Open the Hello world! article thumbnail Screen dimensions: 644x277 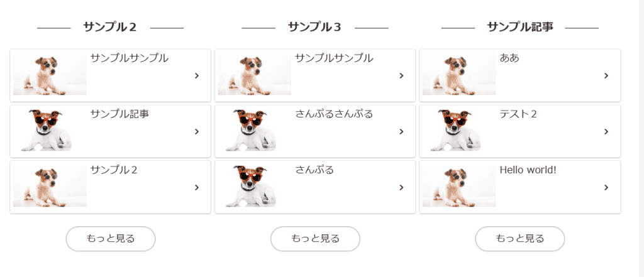pos(458,187)
